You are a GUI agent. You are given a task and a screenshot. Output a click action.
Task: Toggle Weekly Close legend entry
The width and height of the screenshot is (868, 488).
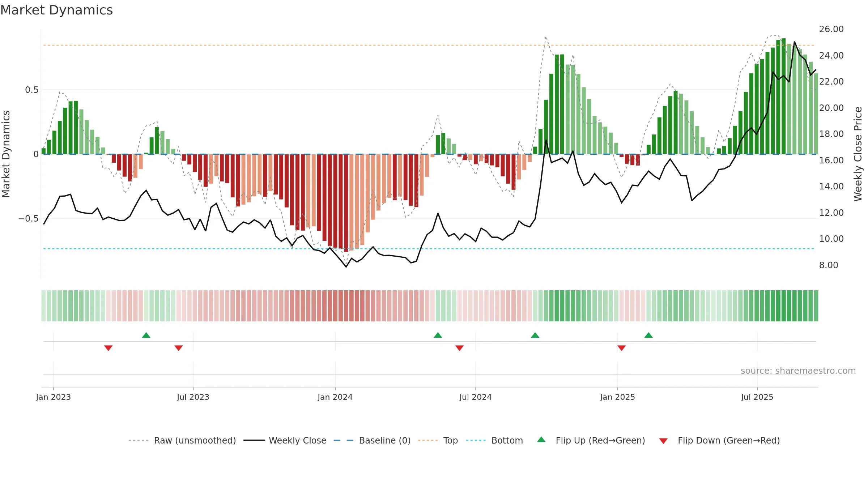(x=285, y=440)
